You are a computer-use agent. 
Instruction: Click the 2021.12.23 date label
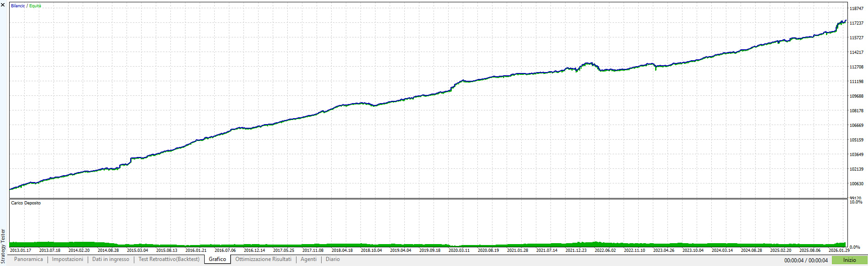tap(576, 250)
